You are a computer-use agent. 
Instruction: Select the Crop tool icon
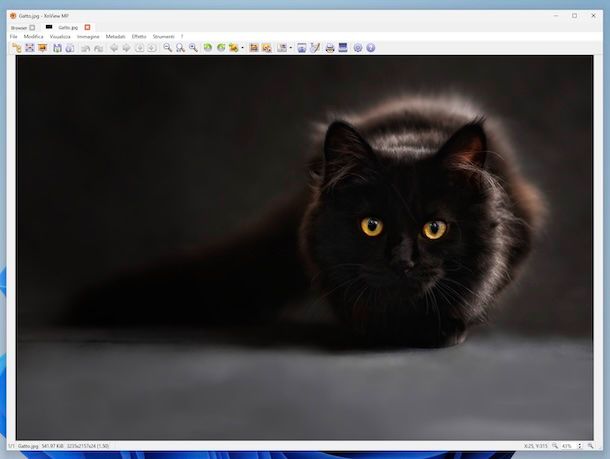254,48
